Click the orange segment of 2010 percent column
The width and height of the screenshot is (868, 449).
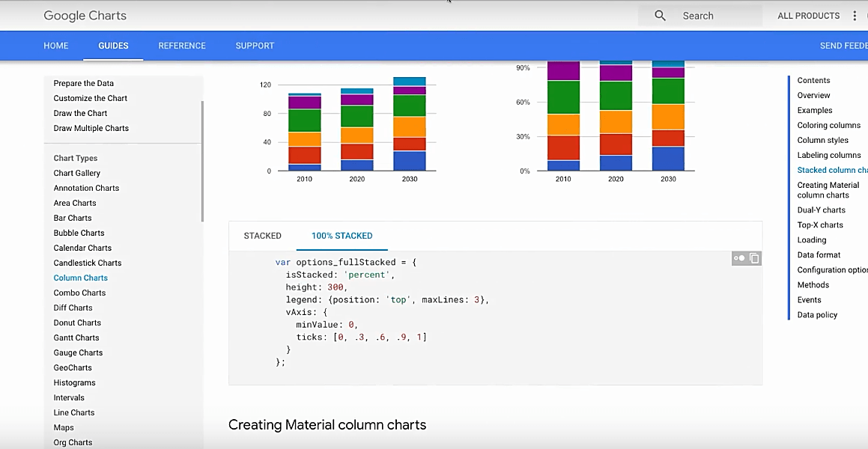[x=563, y=124]
